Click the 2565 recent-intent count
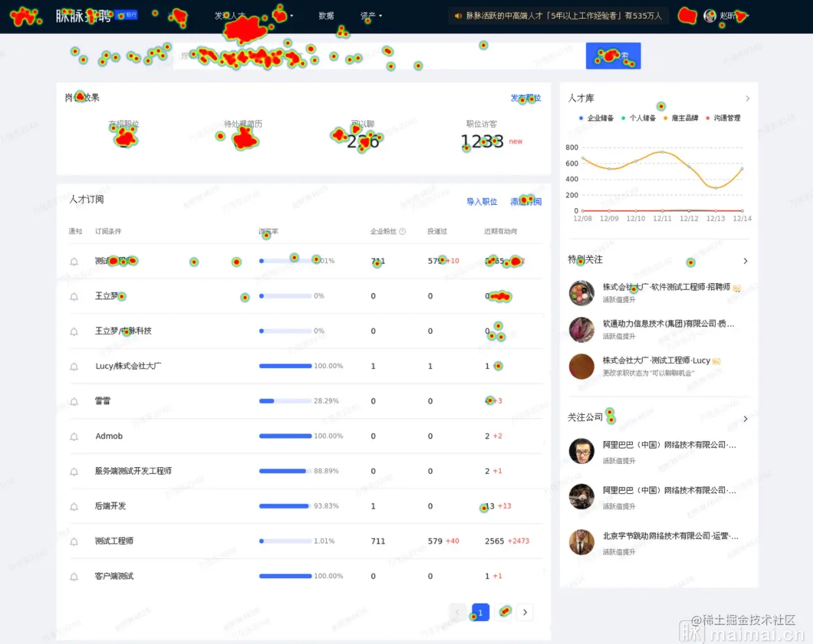 point(495,542)
